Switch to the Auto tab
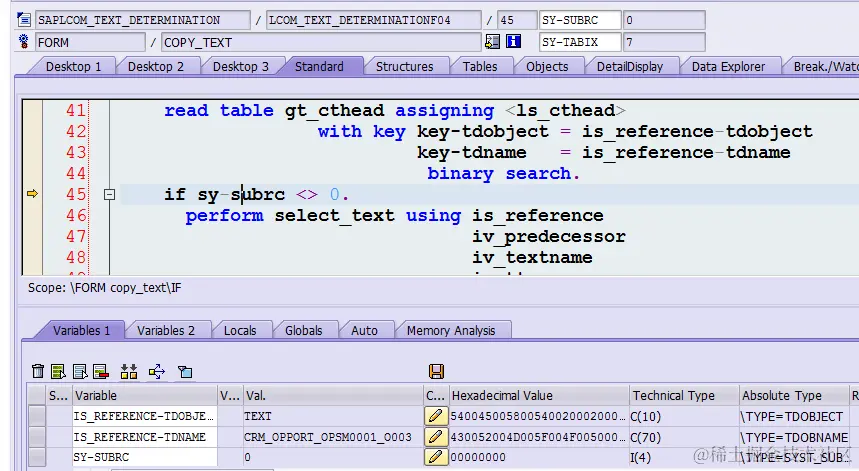Screen dimensions: 859x471 (x=364, y=331)
